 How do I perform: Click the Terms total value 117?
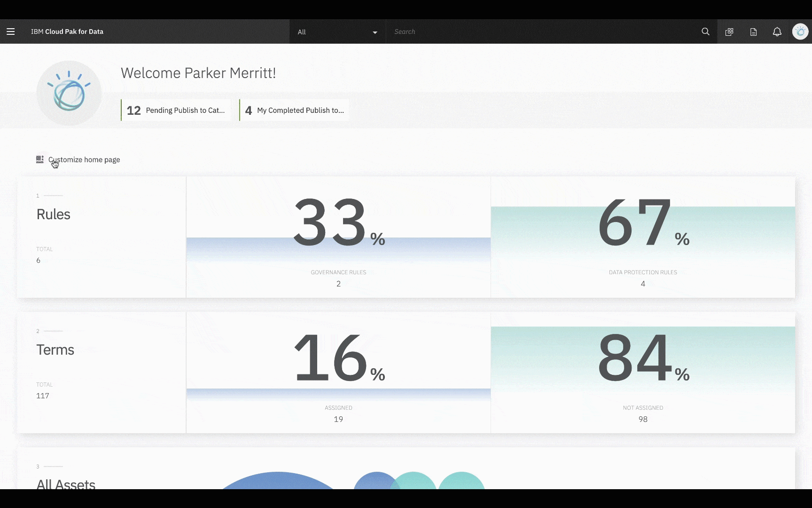click(43, 396)
